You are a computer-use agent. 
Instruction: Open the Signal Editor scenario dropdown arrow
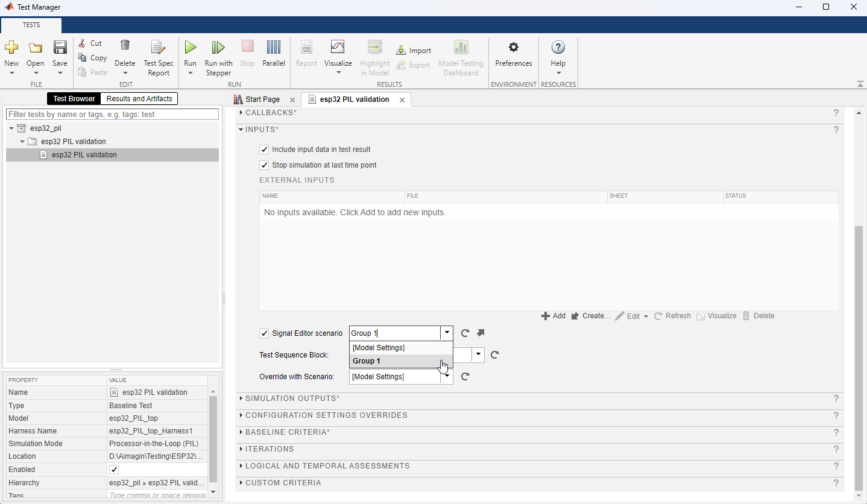[446, 333]
